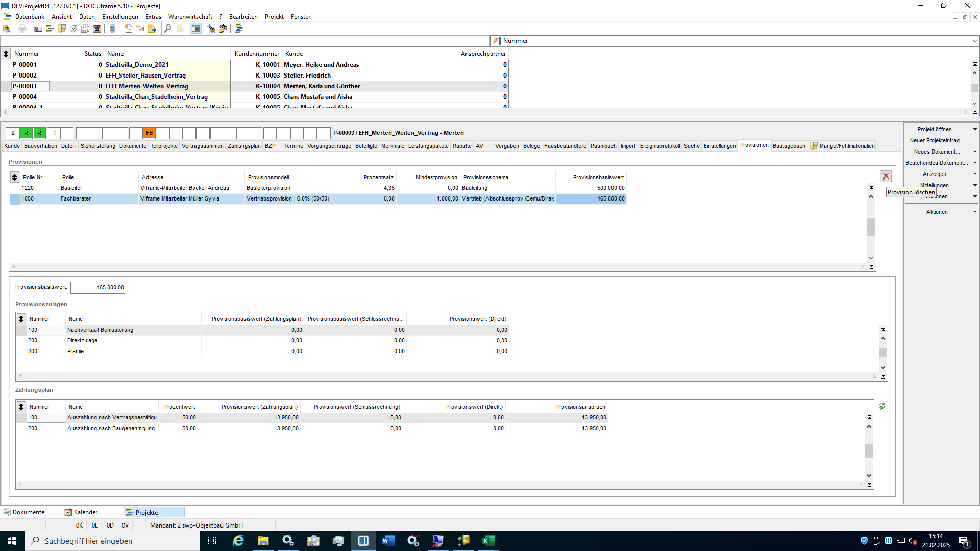Select the Direktzulage row in Provisionszulagen

[x=262, y=340]
